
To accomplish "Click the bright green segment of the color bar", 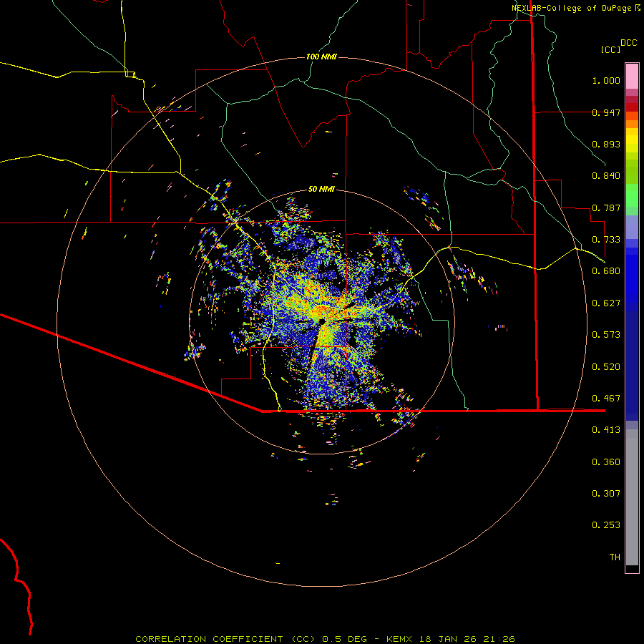I will 632,195.
